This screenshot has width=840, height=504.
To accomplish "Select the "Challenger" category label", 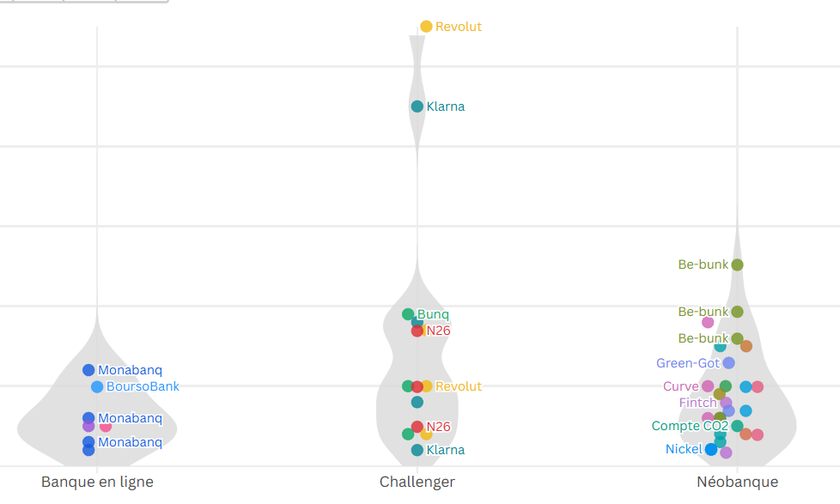I will coord(417,483).
